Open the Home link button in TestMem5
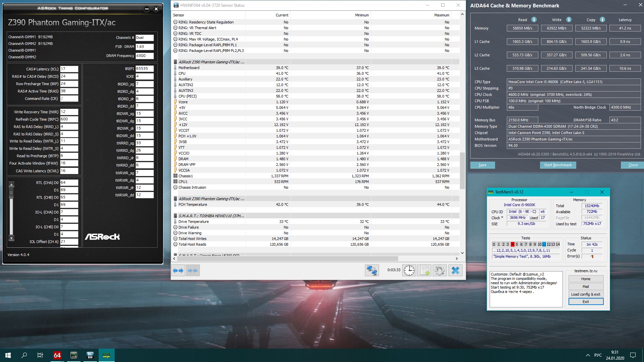Viewport: 644px width, 362px height. coord(586,279)
